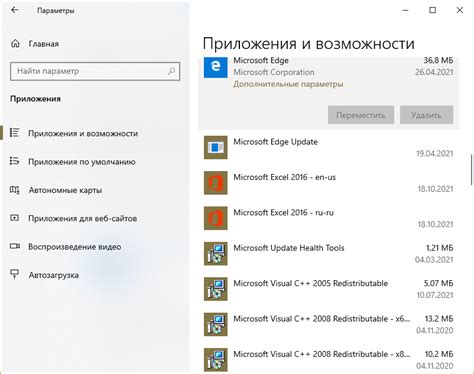The height and width of the screenshot is (374, 474).
Task: Click the date 26.04.2021
Action: [x=434, y=72]
